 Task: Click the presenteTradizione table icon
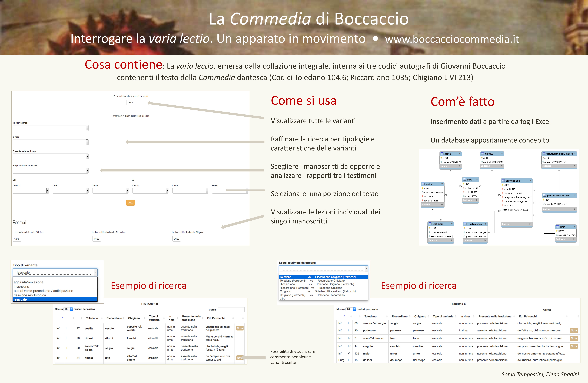coord(545,195)
